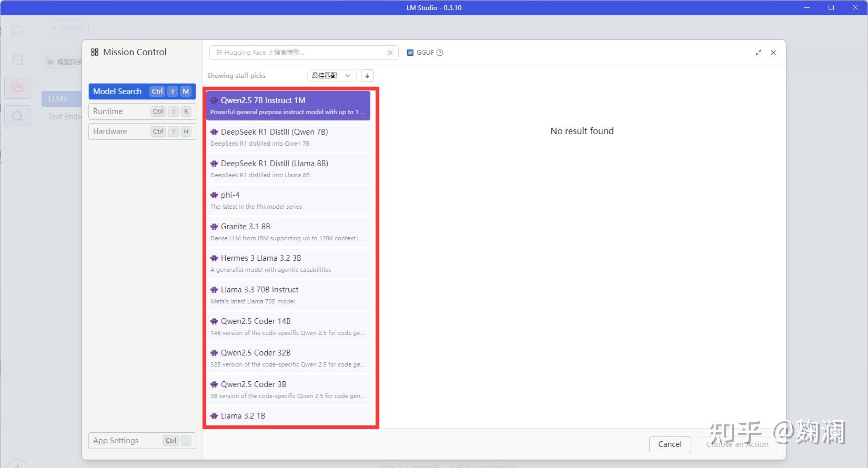Select DeepSeek R1 Distill (Llama 8B) model
This screenshot has width=868, height=468.
pos(288,169)
